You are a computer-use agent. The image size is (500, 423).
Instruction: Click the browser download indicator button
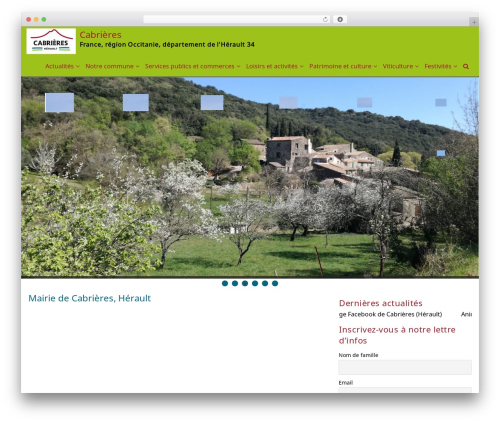[340, 19]
